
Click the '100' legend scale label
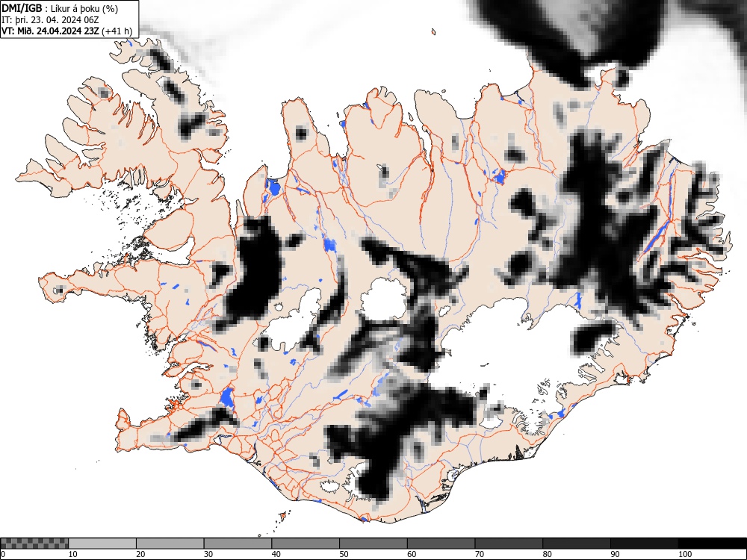click(x=684, y=554)
